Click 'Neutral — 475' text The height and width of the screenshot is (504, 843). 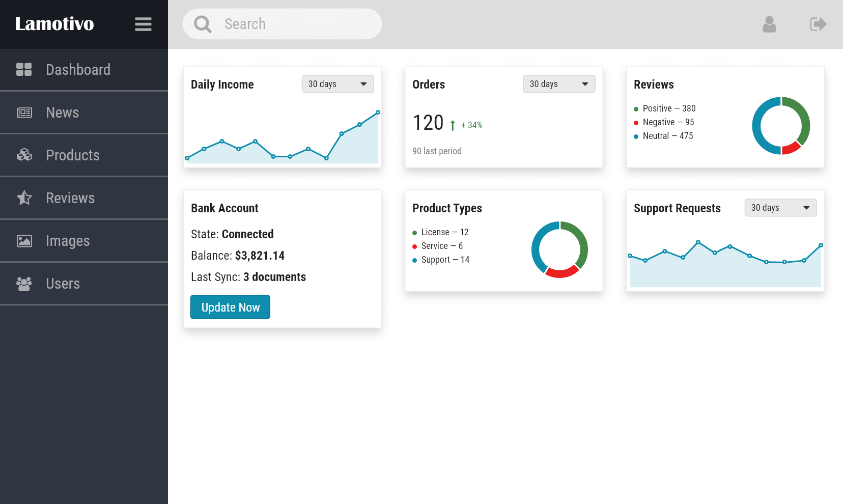coord(668,136)
